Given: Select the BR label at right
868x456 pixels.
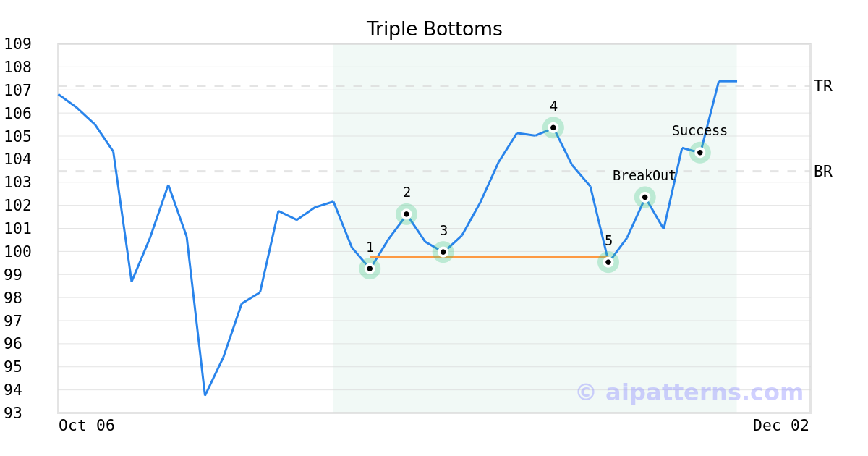Looking at the screenshot, I should point(823,172).
